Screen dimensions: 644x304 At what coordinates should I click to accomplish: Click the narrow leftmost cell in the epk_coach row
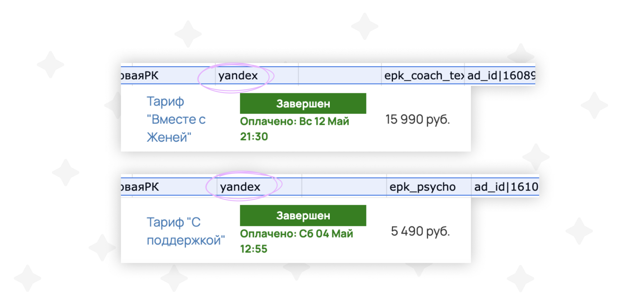(127, 76)
